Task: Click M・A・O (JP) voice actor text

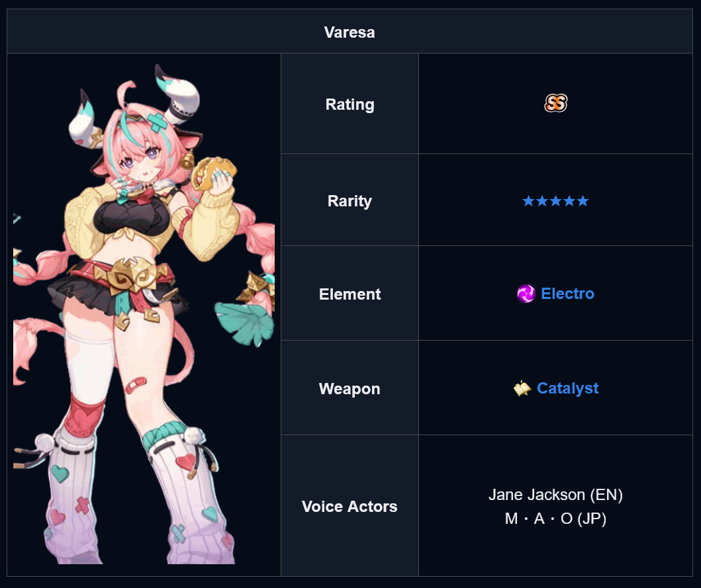Action: (x=555, y=519)
